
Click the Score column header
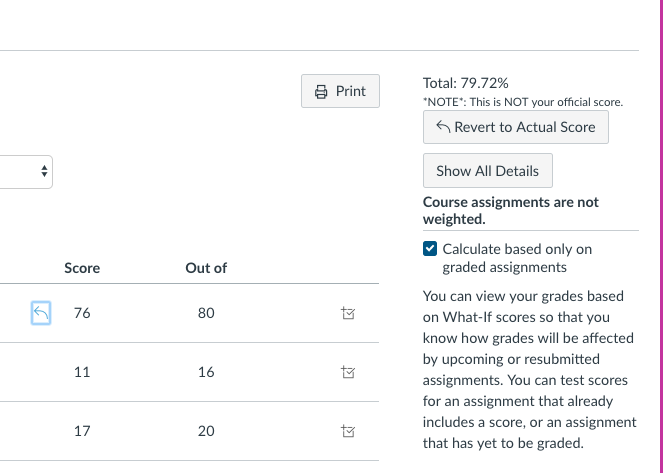(x=82, y=268)
